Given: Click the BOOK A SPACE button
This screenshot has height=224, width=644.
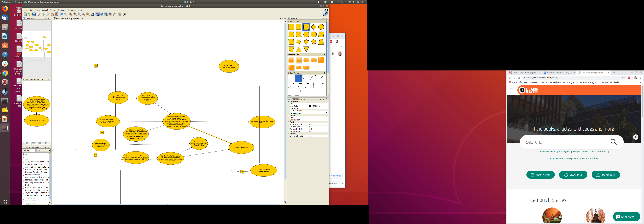Looking at the screenshot, I should (540, 175).
